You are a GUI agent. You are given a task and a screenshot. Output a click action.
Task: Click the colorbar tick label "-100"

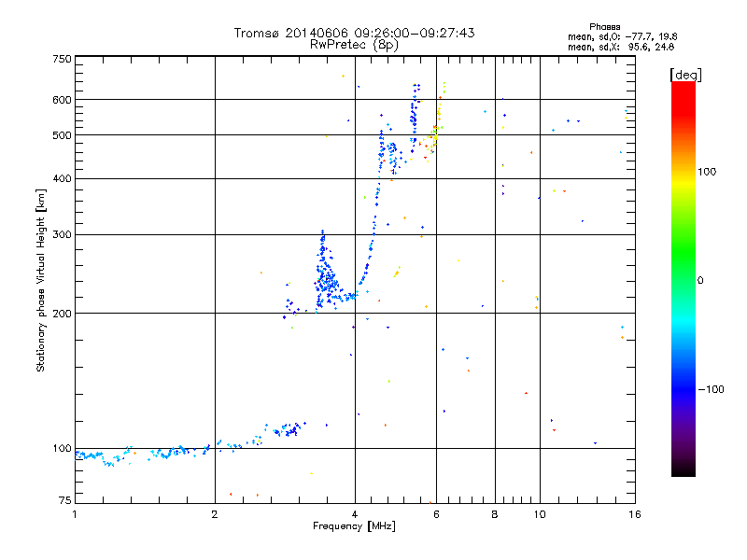click(711, 389)
